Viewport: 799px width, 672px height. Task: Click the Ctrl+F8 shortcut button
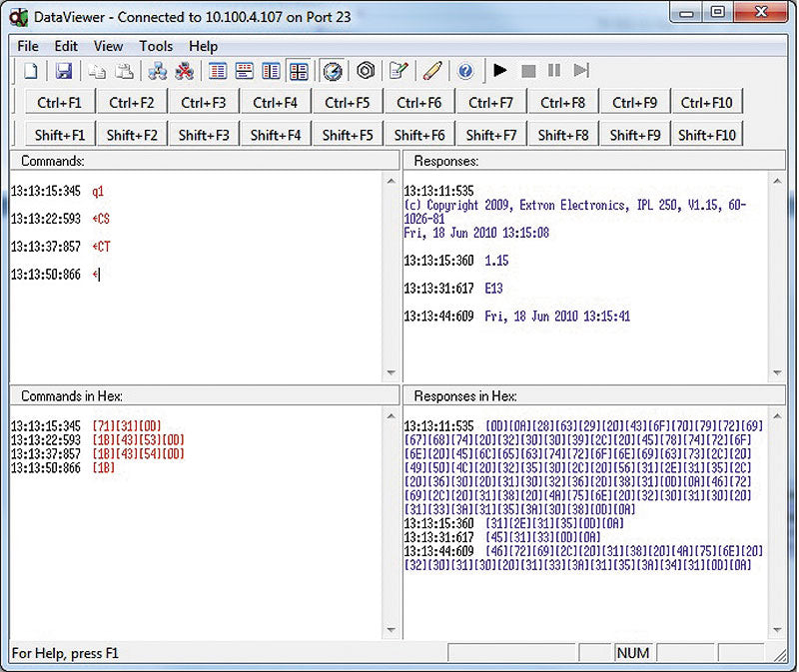(562, 103)
